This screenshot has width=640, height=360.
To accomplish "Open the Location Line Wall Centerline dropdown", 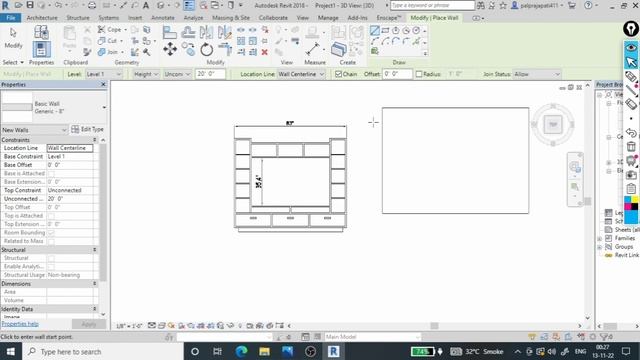I will point(301,74).
